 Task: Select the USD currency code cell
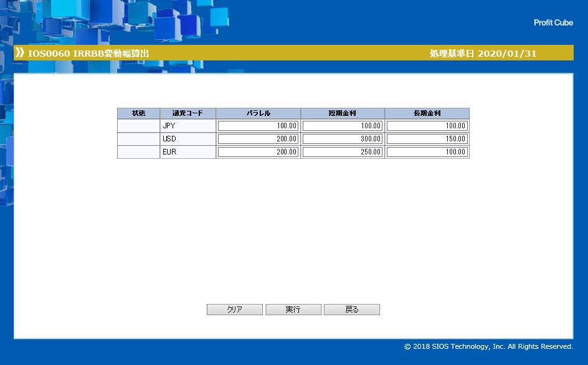188,139
